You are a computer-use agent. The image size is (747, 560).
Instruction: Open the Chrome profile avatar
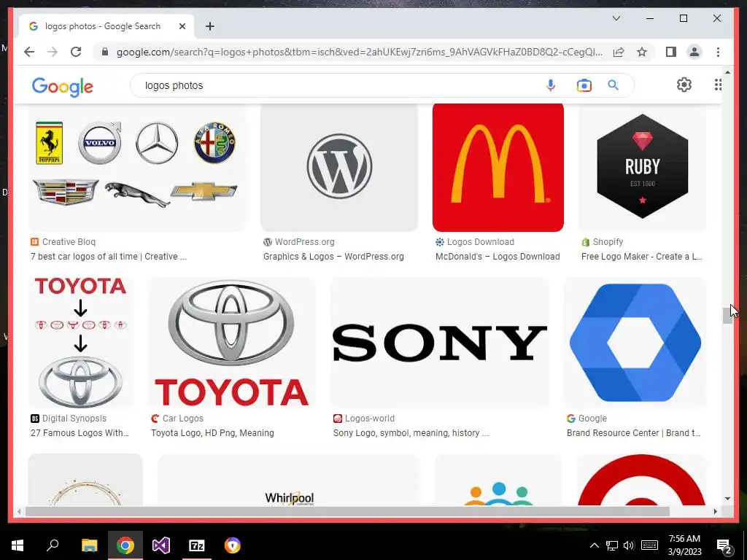(694, 52)
